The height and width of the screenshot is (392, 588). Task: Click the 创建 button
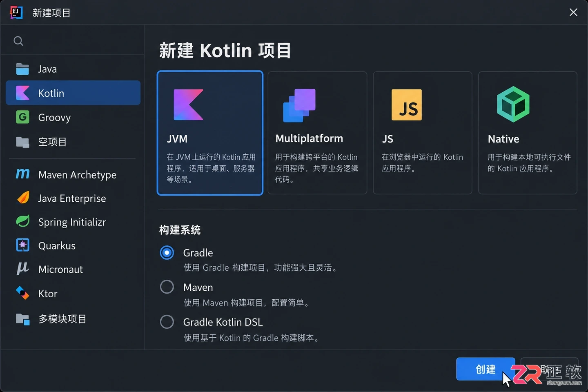pyautogui.click(x=486, y=369)
